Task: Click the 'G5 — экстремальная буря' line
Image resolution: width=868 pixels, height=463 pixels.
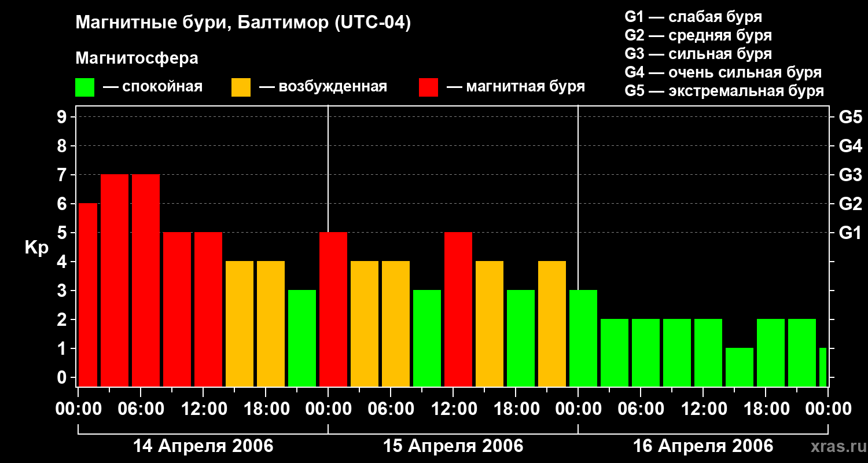Action: pos(724,91)
